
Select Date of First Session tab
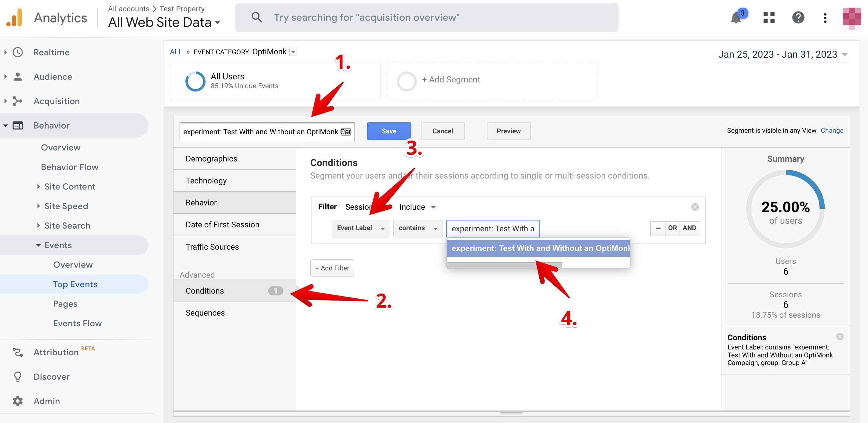235,225
